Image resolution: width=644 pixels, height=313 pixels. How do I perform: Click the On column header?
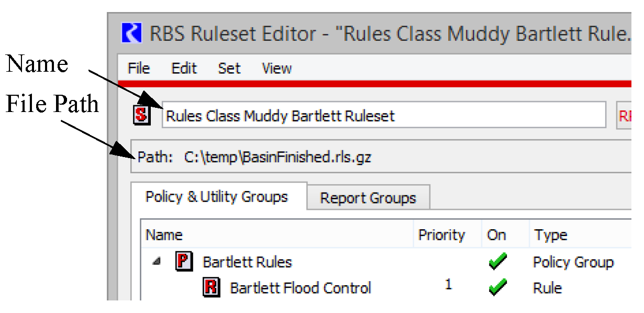click(496, 236)
